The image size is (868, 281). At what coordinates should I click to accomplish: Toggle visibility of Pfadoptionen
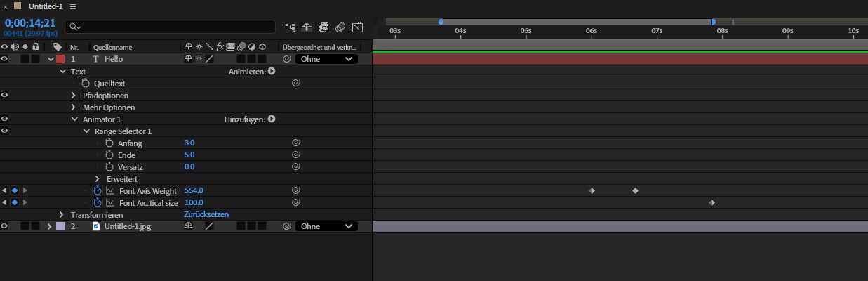(x=4, y=95)
